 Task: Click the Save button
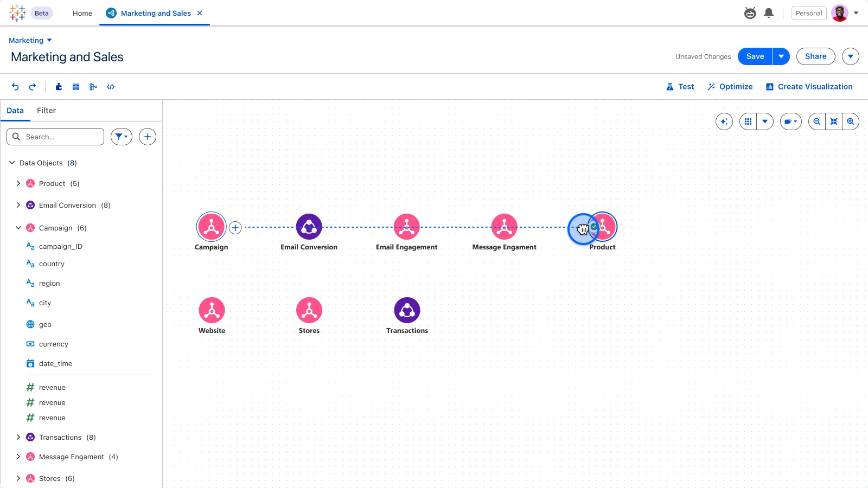[x=755, y=56]
